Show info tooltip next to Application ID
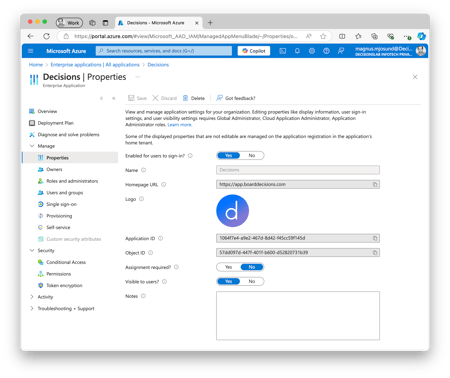The width and height of the screenshot is (450, 378). (160, 238)
